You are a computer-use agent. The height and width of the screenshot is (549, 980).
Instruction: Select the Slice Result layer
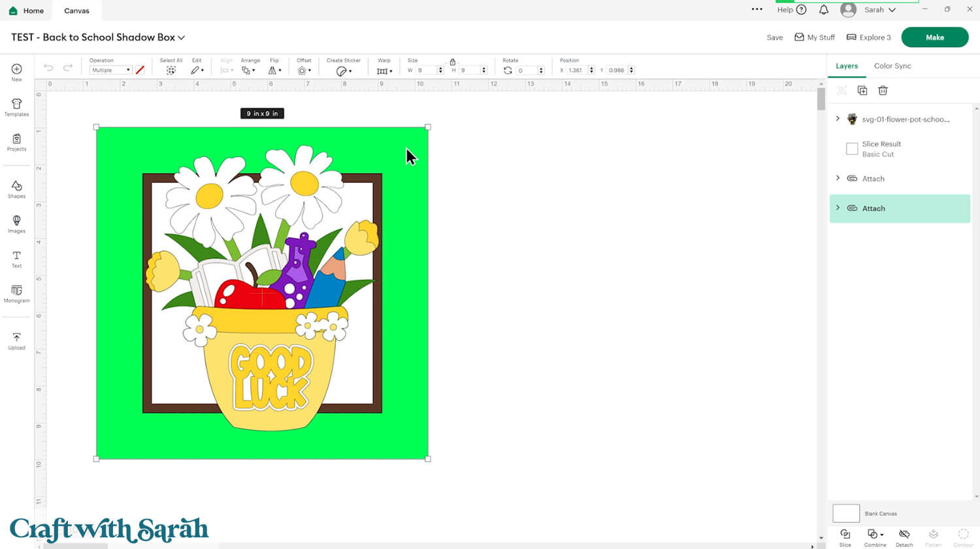[x=900, y=149]
